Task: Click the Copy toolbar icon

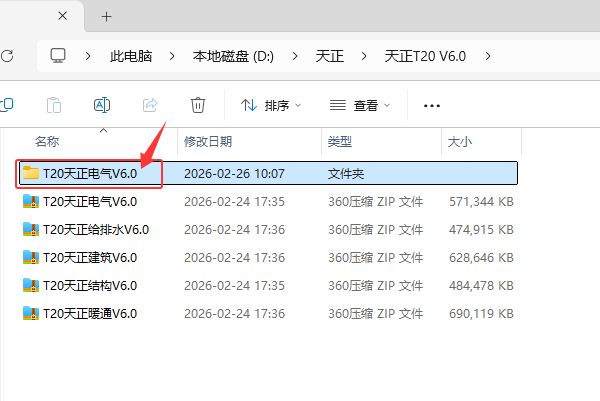Action: point(7,104)
